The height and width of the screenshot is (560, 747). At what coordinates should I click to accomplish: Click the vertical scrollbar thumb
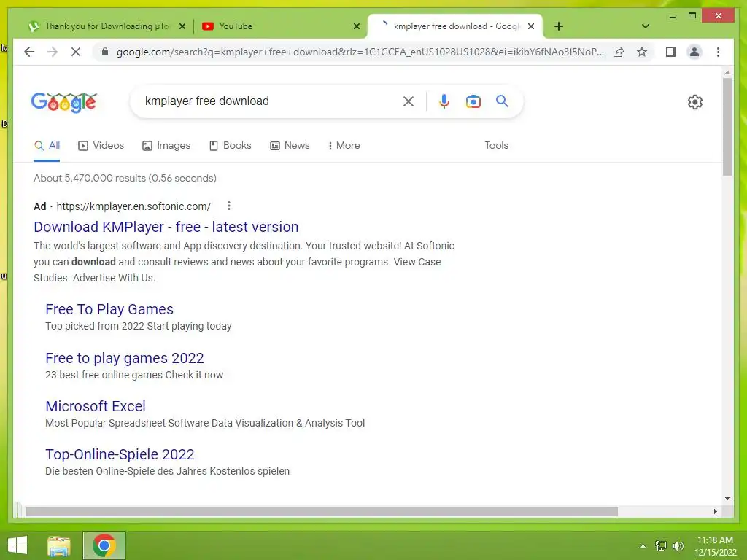click(727, 127)
